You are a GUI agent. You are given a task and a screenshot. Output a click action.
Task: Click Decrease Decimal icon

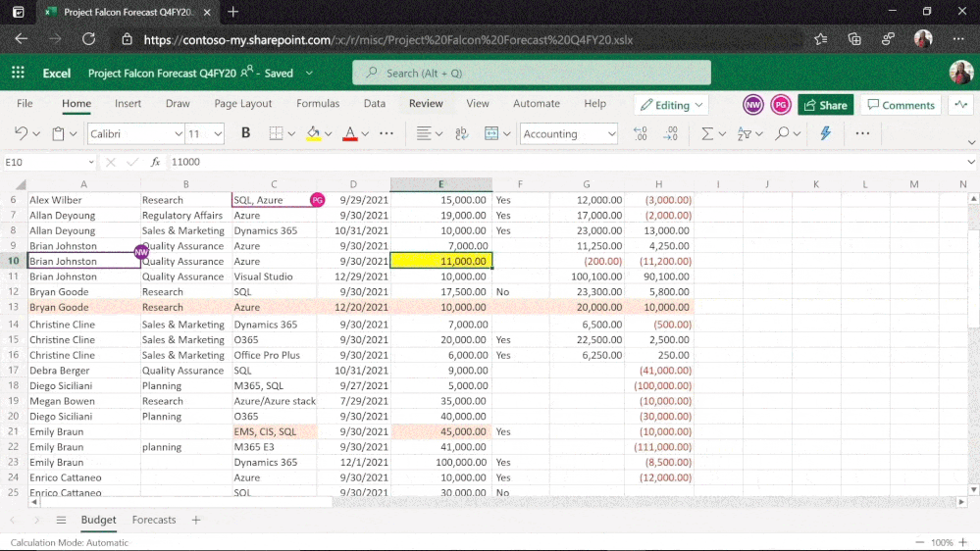(x=671, y=133)
